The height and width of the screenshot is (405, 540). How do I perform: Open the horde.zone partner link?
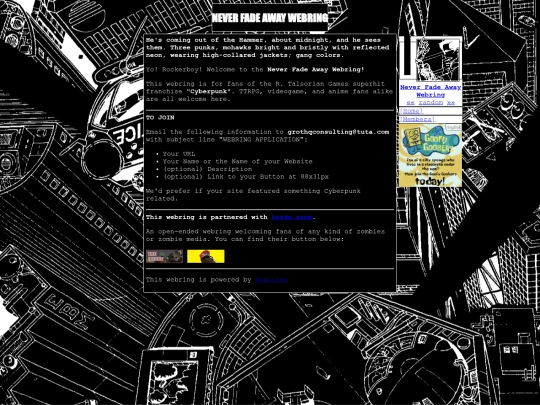pyautogui.click(x=292, y=217)
